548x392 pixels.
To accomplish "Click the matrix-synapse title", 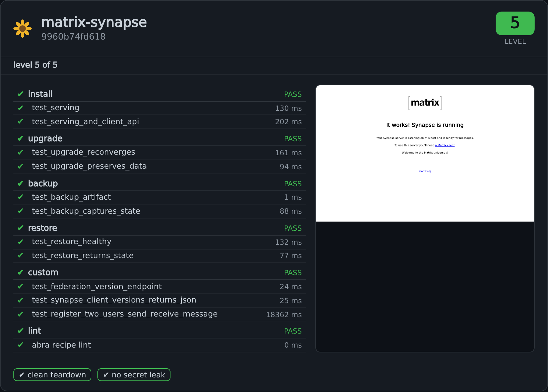I will pyautogui.click(x=94, y=23).
